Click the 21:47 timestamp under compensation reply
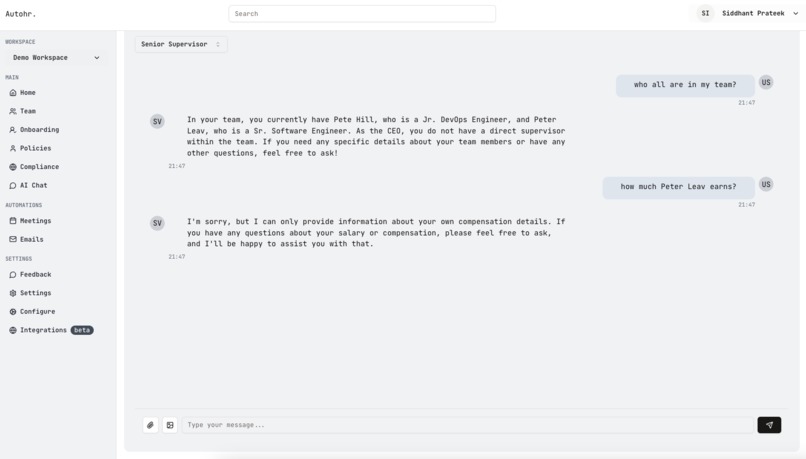Image resolution: width=806 pixels, height=459 pixels. coord(177,256)
